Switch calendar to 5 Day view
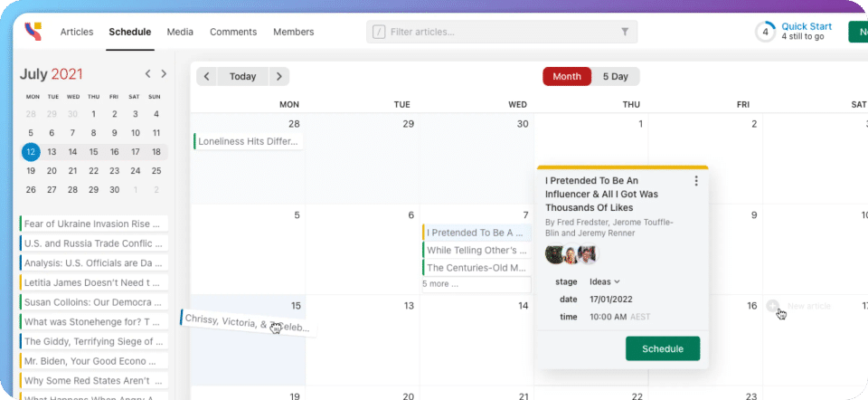868x400 pixels. pyautogui.click(x=616, y=76)
